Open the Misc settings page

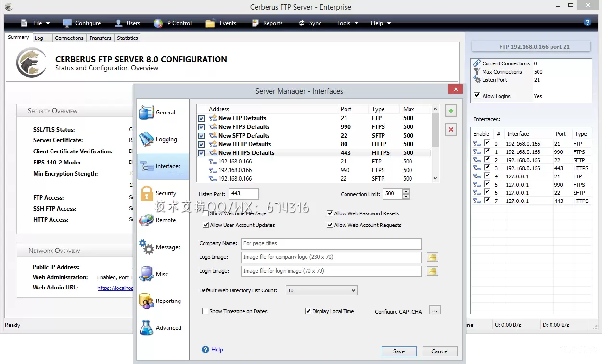pos(163,274)
